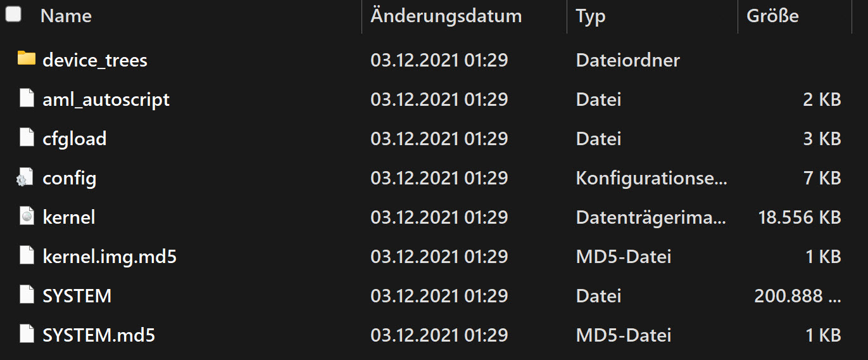
Task: Click the kernel disk image icon
Action: tap(26, 217)
